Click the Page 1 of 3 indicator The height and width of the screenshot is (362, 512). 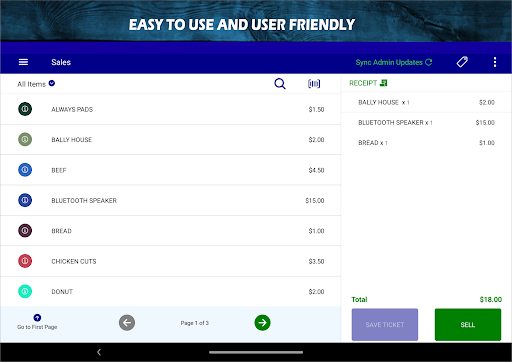[195, 323]
